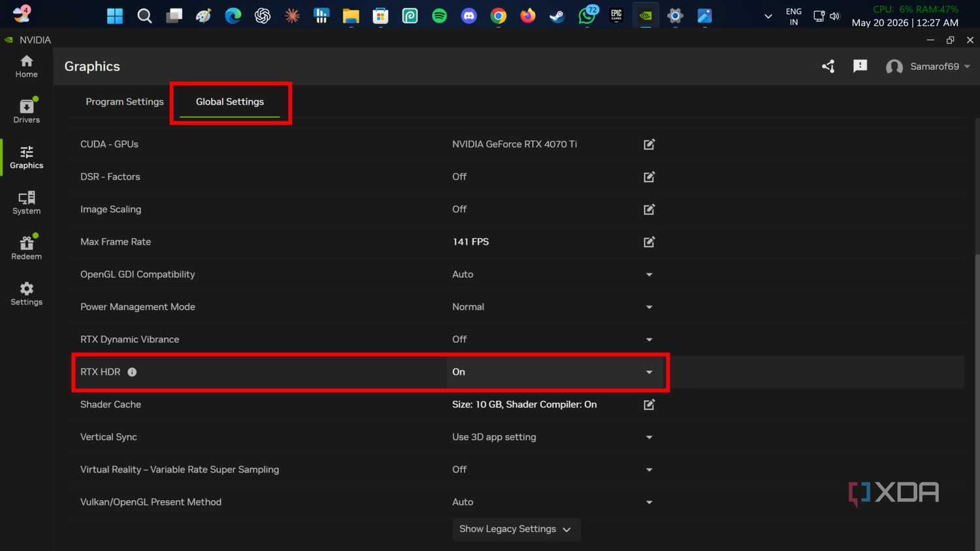Click the taskbar date and time
Image resolution: width=980 pixels, height=551 pixels.
[x=905, y=22]
